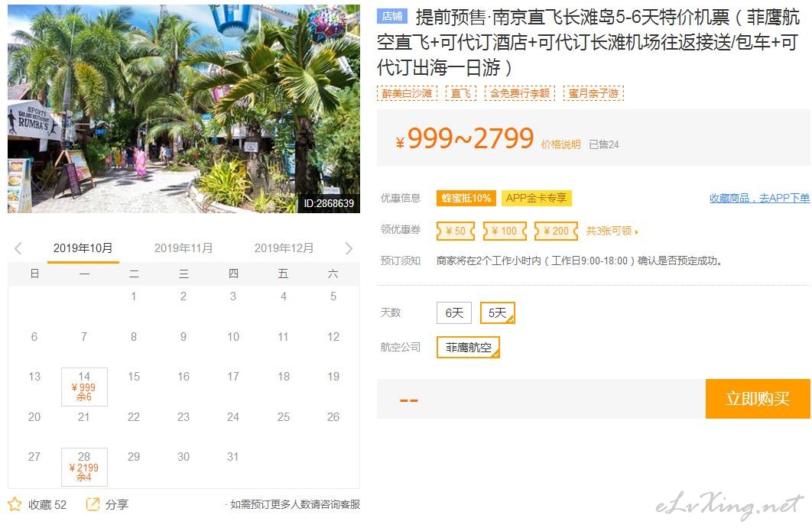Pick October 14 priced ¥999
Viewport: 812px width, 531px height.
(84, 387)
